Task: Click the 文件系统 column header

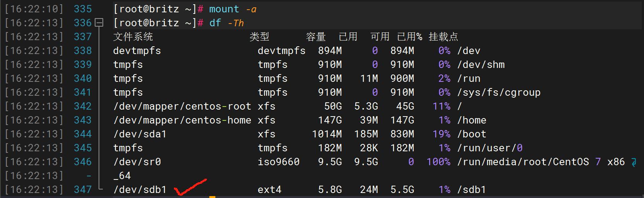Action: (133, 37)
